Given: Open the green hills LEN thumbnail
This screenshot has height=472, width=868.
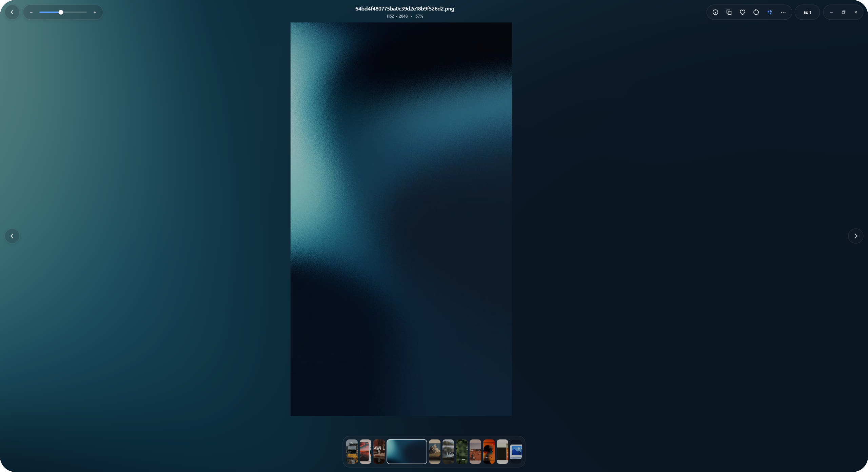Looking at the screenshot, I should coord(448,452).
